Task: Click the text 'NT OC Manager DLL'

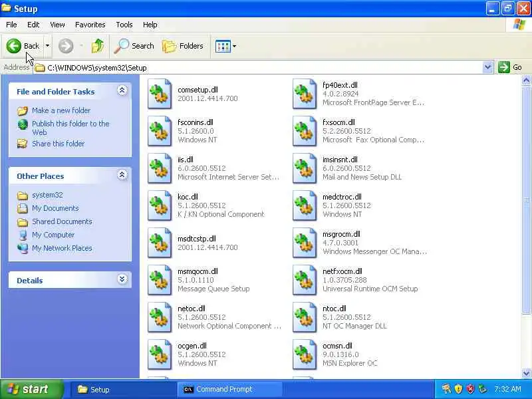Action: [354, 326]
